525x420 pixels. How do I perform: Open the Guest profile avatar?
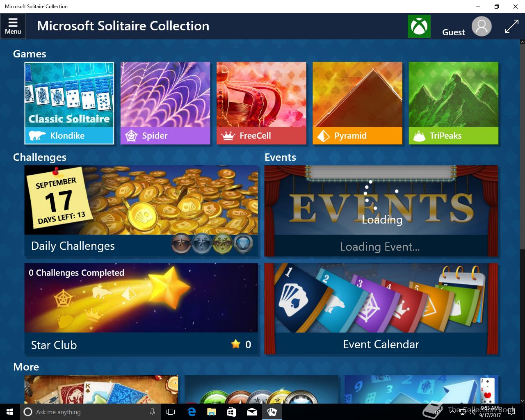point(482,26)
